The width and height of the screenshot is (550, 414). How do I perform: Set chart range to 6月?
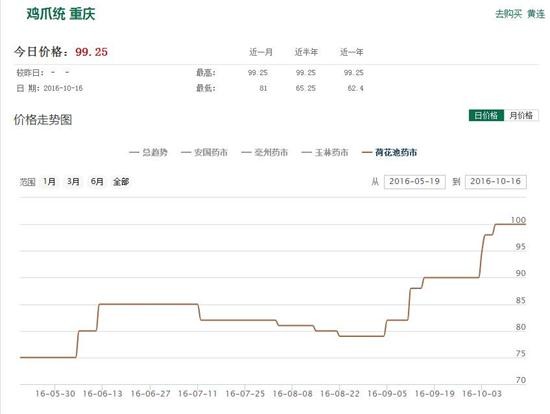point(97,182)
